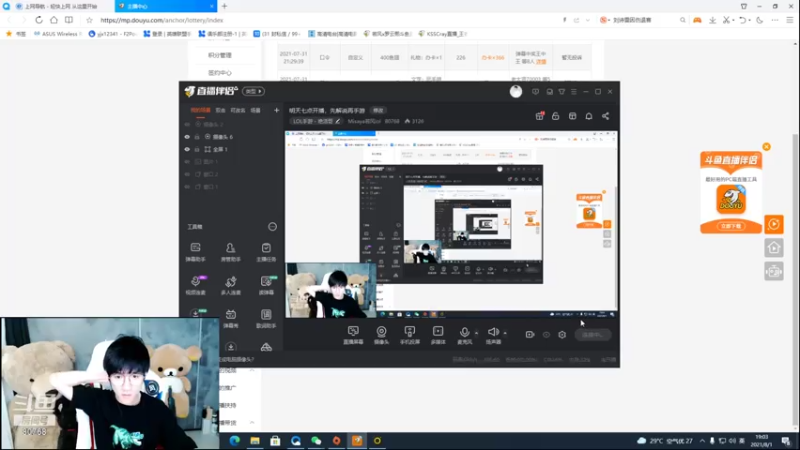The width and height of the screenshot is (800, 450).
Task: Collapse the toolbox section (工具箱)
Action: point(272,227)
